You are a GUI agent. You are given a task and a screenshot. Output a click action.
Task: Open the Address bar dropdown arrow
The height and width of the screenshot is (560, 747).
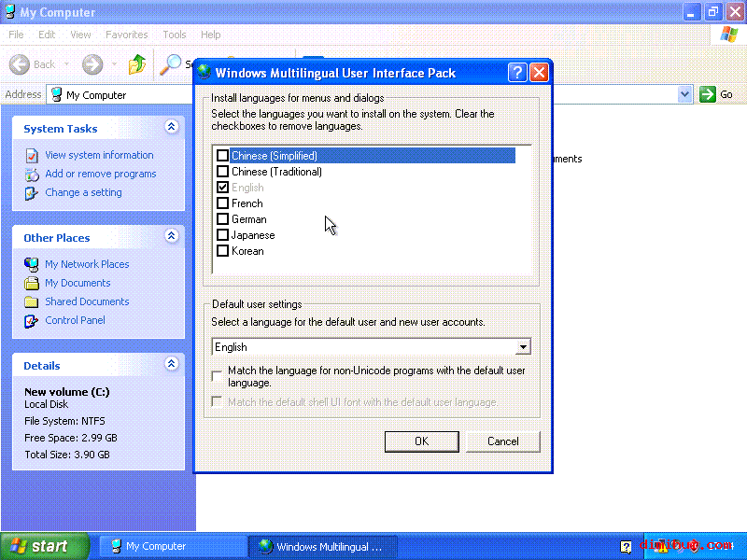tap(684, 94)
